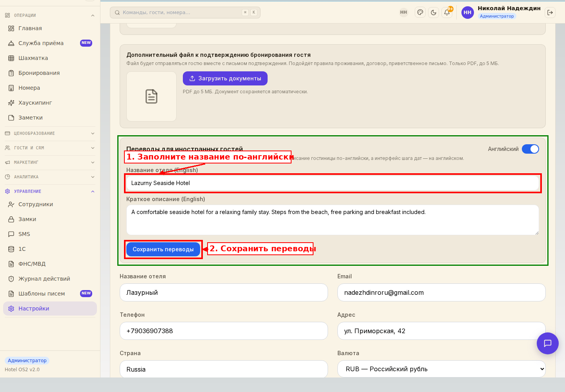
Task: Switch to dark mode moon icon
Action: click(x=434, y=13)
